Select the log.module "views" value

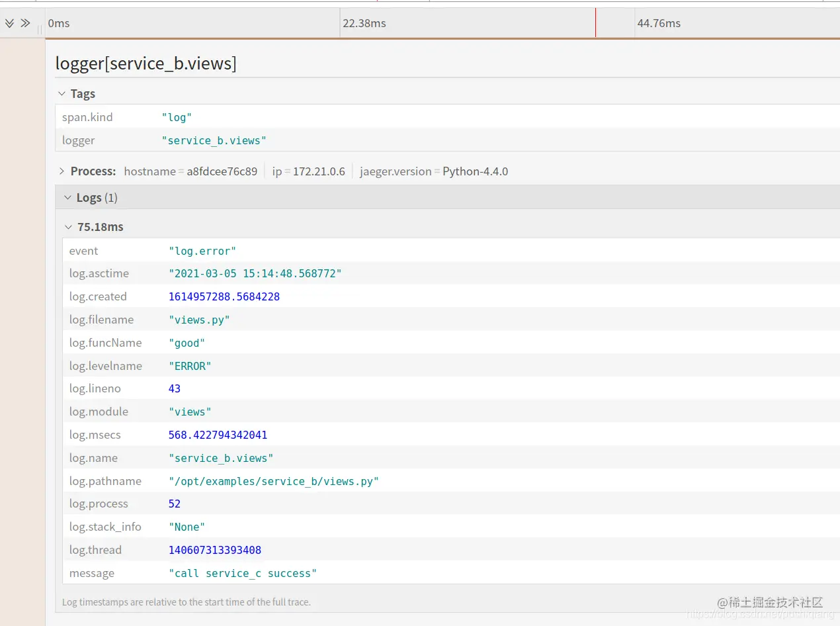tap(190, 412)
